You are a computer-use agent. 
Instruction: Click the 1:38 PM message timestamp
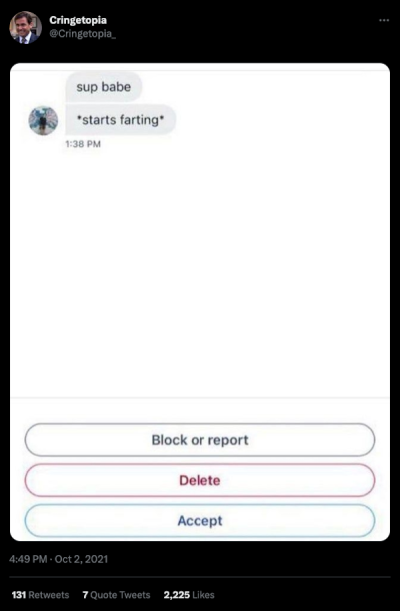83,144
